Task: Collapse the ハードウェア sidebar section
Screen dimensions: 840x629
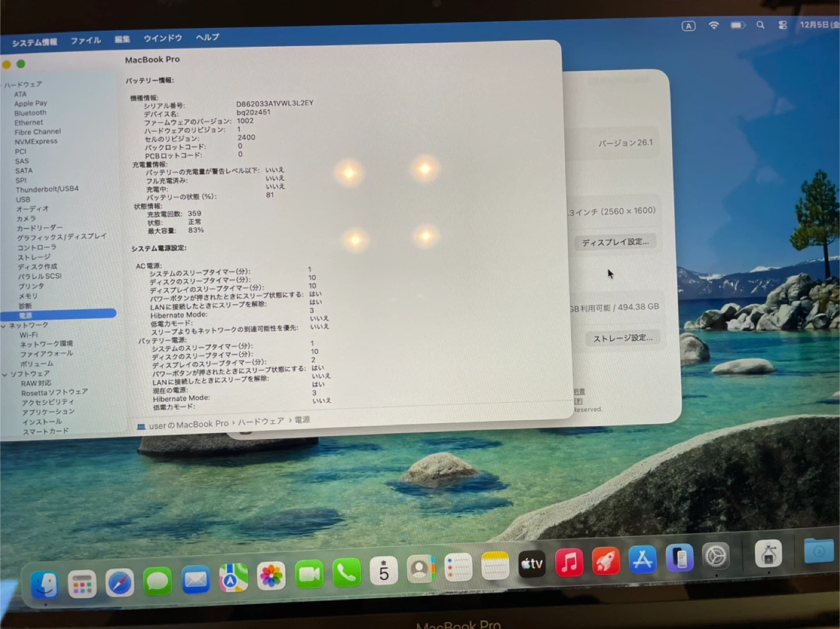Action: [x=2, y=85]
